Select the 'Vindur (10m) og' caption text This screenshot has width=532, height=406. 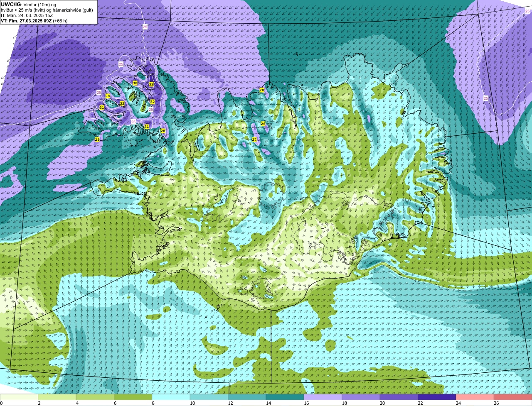coord(39,5)
